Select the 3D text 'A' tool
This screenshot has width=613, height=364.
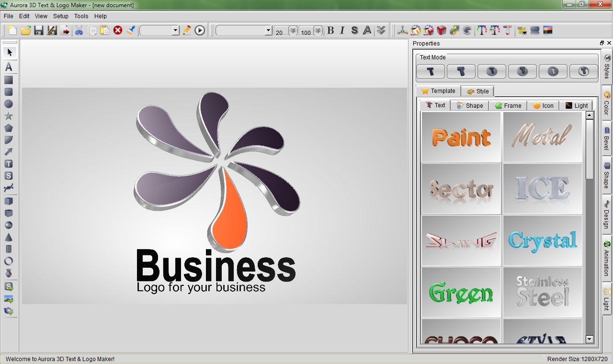coord(9,67)
